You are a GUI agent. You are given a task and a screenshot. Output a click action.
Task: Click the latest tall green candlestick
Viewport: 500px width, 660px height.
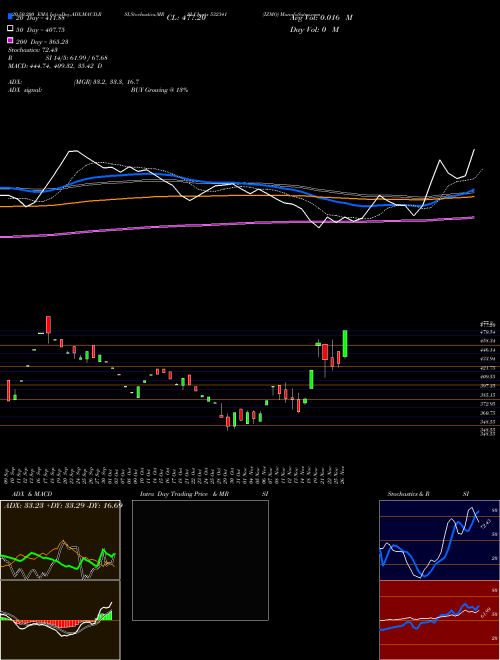(x=345, y=343)
